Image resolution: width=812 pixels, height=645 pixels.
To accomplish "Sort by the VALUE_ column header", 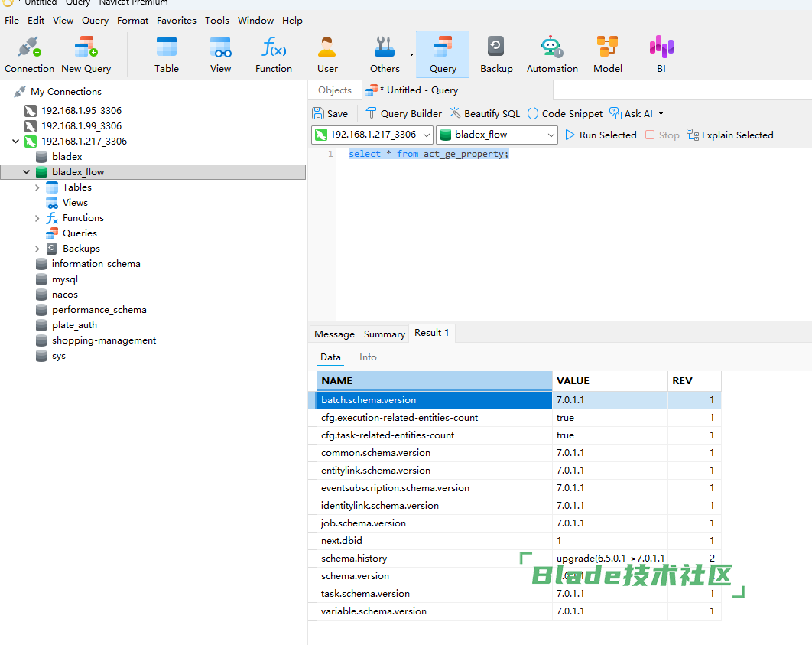I will [610, 381].
